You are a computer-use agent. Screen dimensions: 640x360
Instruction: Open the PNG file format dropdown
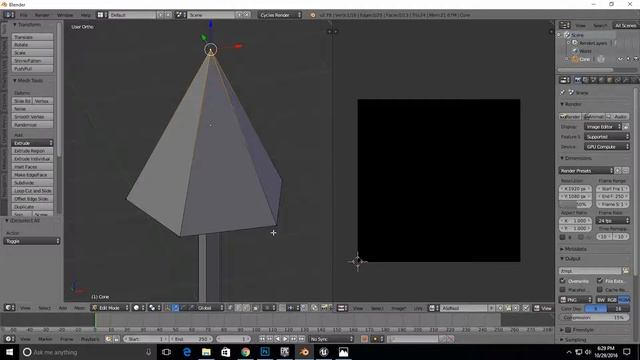tap(575, 300)
